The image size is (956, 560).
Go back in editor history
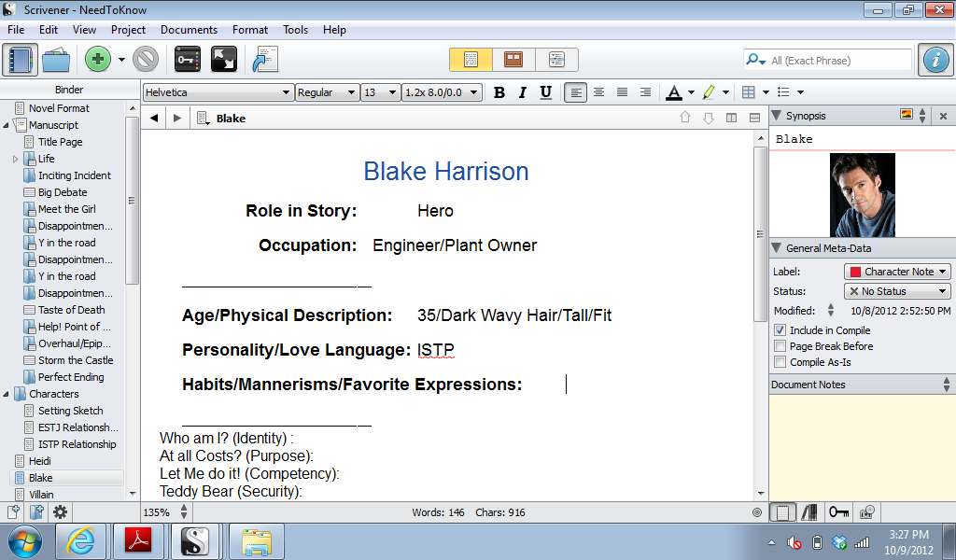(154, 119)
